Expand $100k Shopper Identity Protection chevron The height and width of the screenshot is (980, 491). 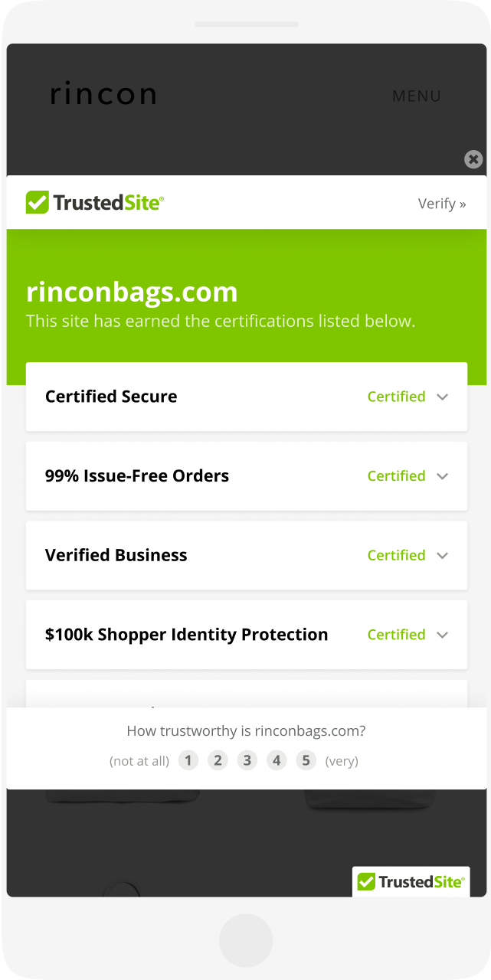click(x=442, y=635)
